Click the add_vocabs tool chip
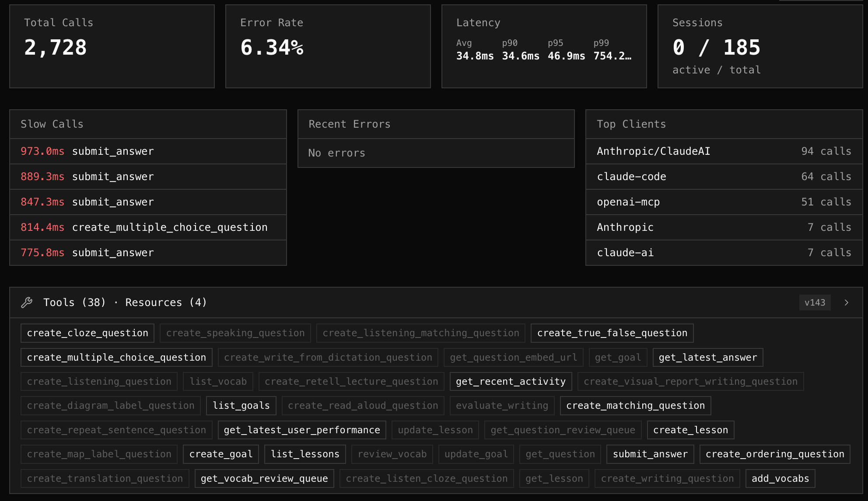 point(780,479)
